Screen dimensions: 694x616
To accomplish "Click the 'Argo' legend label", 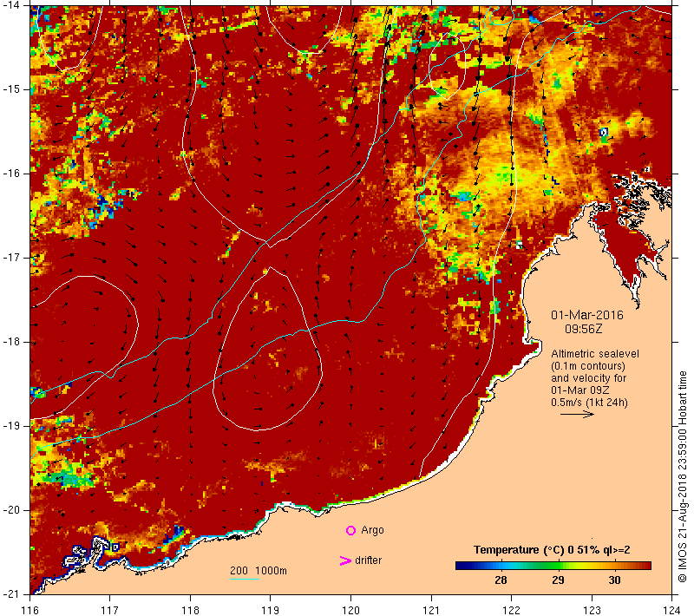I will pos(372,530).
